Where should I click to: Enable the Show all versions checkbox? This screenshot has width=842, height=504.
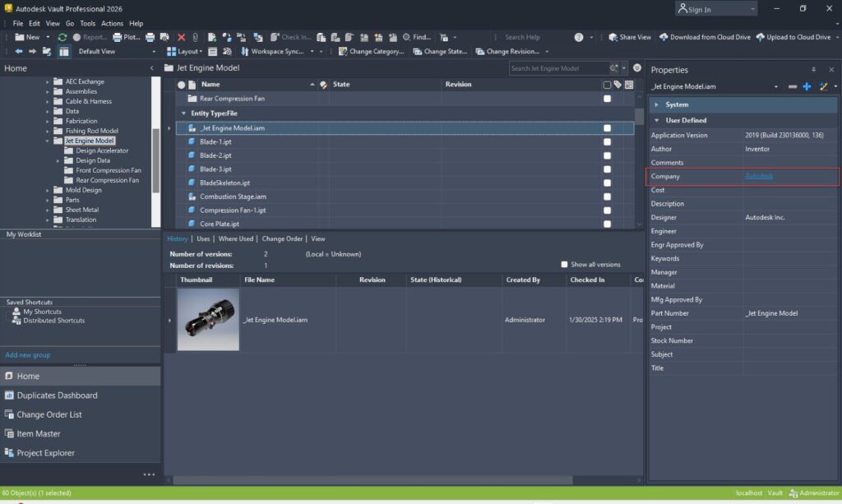pyautogui.click(x=564, y=265)
